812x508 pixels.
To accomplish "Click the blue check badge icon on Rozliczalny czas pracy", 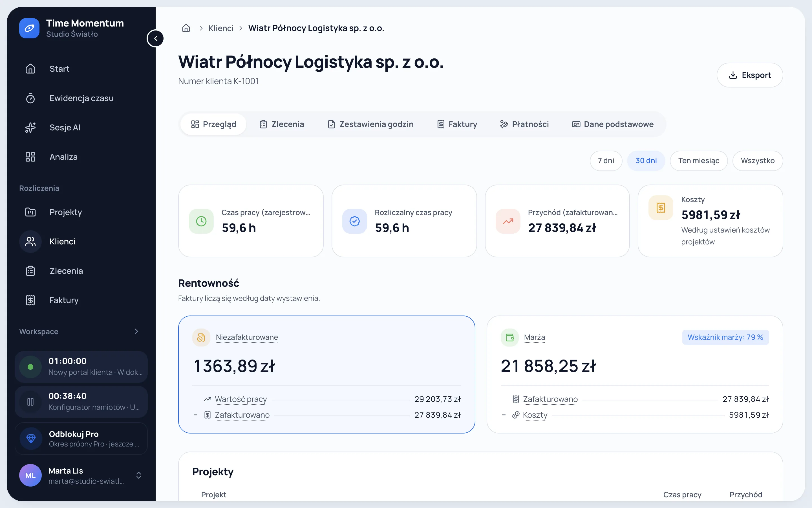I will (x=355, y=221).
